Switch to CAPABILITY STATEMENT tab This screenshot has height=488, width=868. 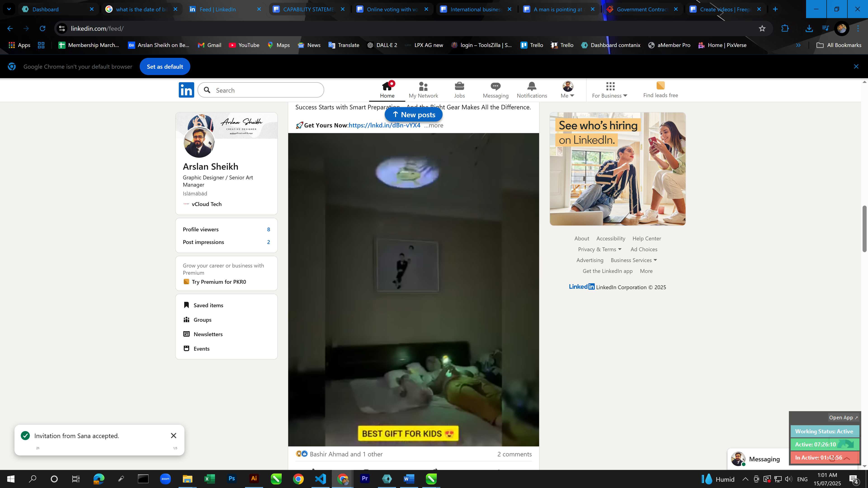tap(309, 9)
